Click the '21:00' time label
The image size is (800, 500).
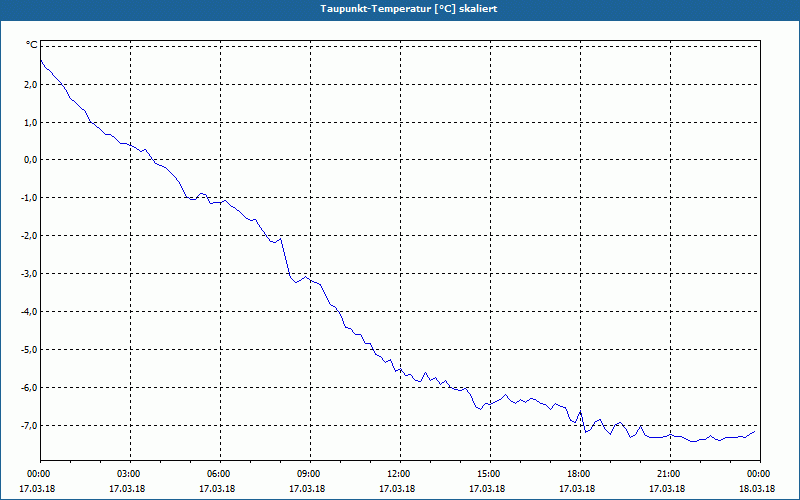pos(669,474)
